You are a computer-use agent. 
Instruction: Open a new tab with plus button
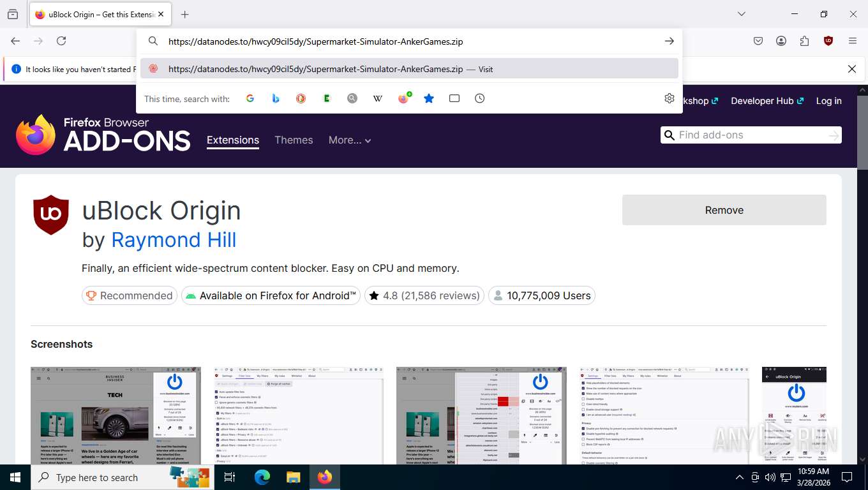click(184, 14)
